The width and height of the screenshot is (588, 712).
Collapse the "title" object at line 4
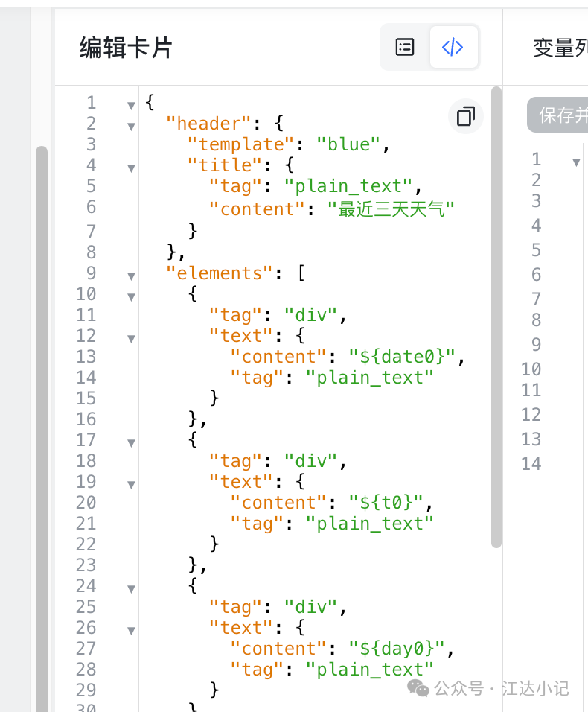tap(131, 168)
